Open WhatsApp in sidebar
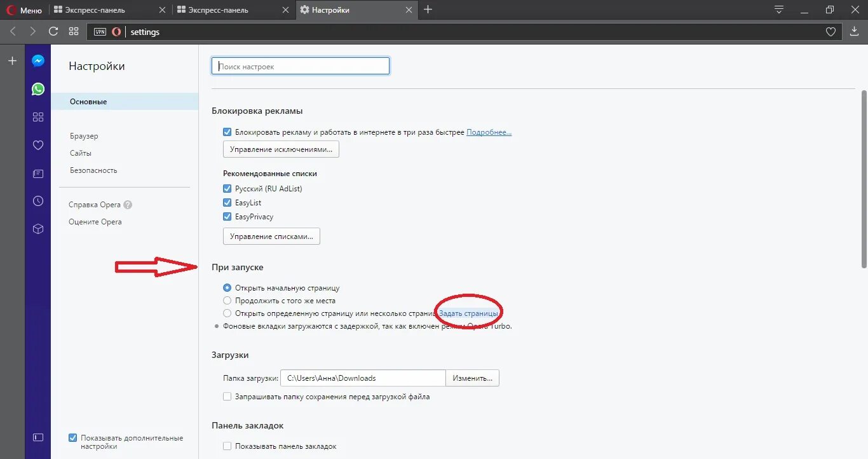The width and height of the screenshot is (868, 459). pyautogui.click(x=38, y=89)
